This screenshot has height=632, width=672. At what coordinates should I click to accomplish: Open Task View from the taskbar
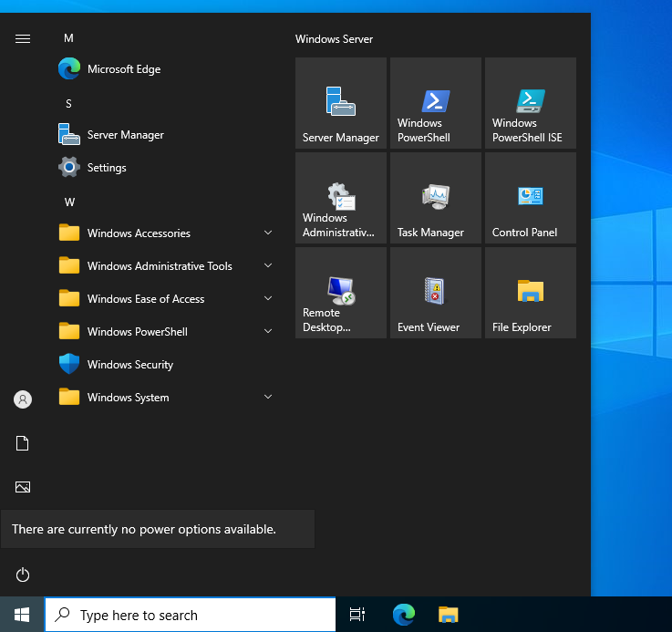click(x=357, y=615)
